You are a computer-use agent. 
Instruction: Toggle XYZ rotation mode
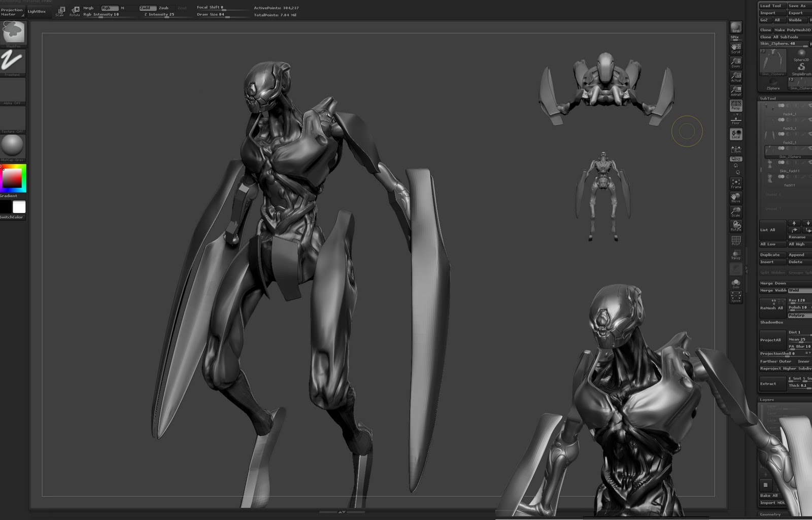(x=736, y=159)
